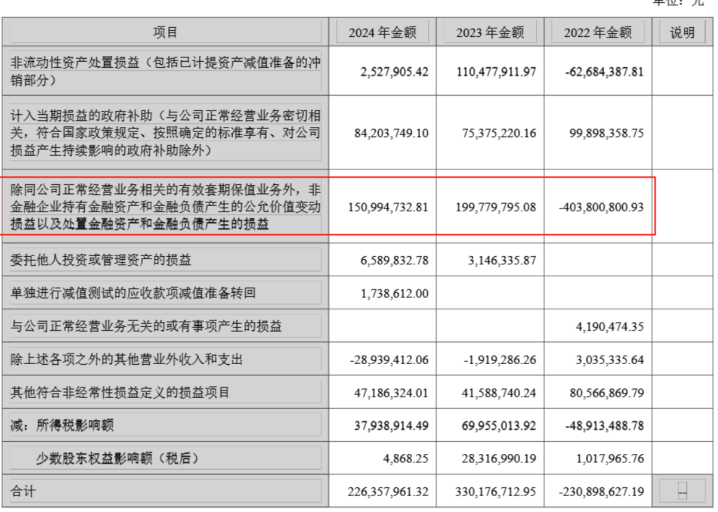Select value 150,994,732.81 in highlighted row
Viewport: 718px width, 512px height.
coord(387,206)
